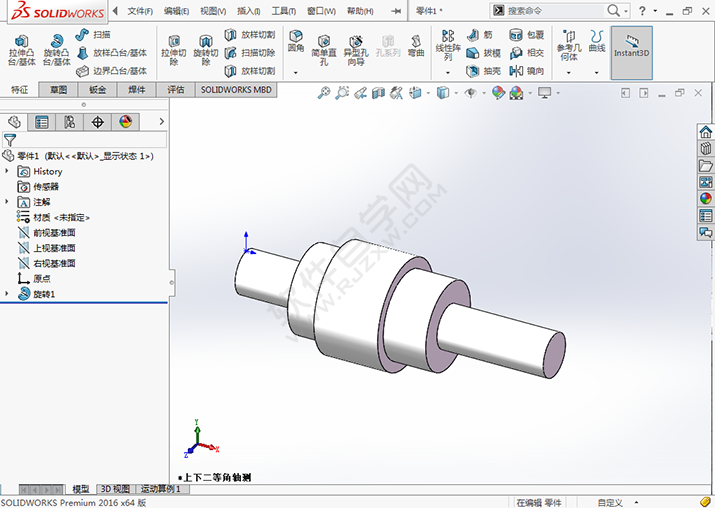Click Zoom to Area icon in view toolbar
Screen dimensions: 715x508
pyautogui.click(x=342, y=93)
